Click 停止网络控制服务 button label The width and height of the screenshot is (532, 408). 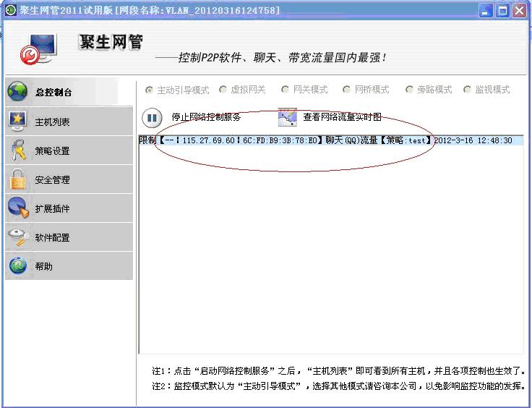(206, 117)
